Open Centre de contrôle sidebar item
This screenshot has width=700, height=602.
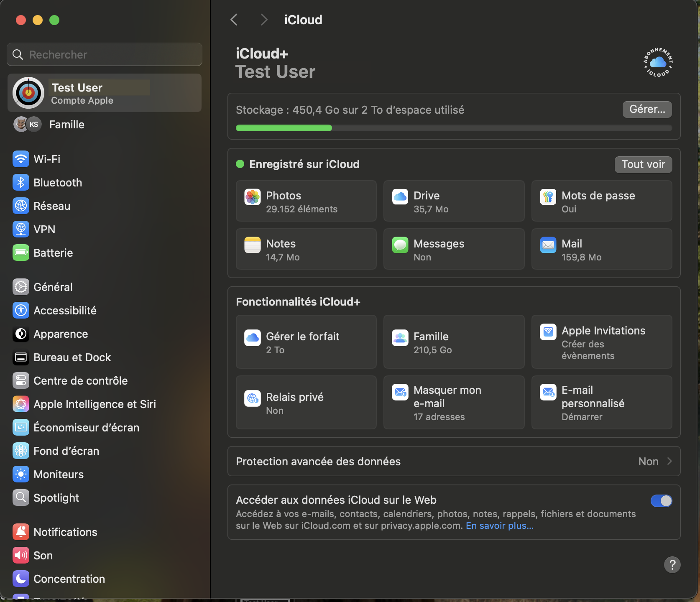pyautogui.click(x=80, y=381)
